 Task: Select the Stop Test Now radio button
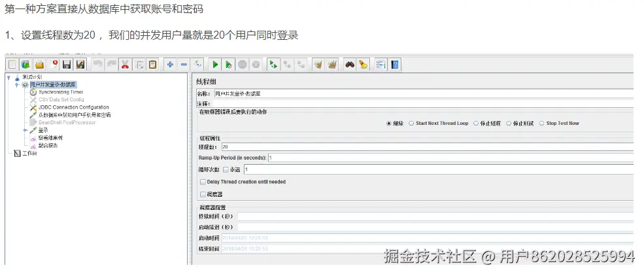coord(542,123)
